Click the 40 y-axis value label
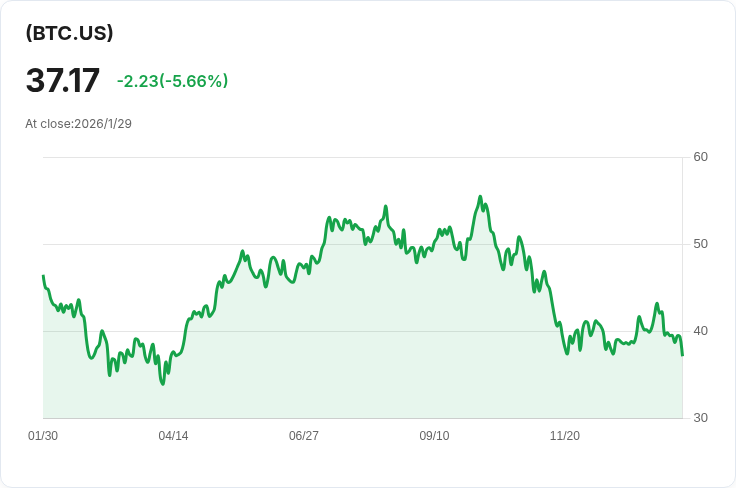The height and width of the screenshot is (488, 736). (x=700, y=331)
